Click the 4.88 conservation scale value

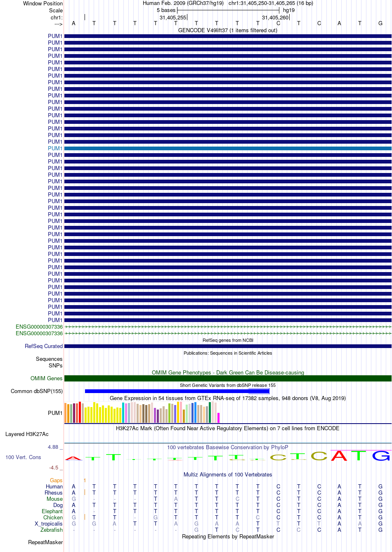(x=53, y=447)
